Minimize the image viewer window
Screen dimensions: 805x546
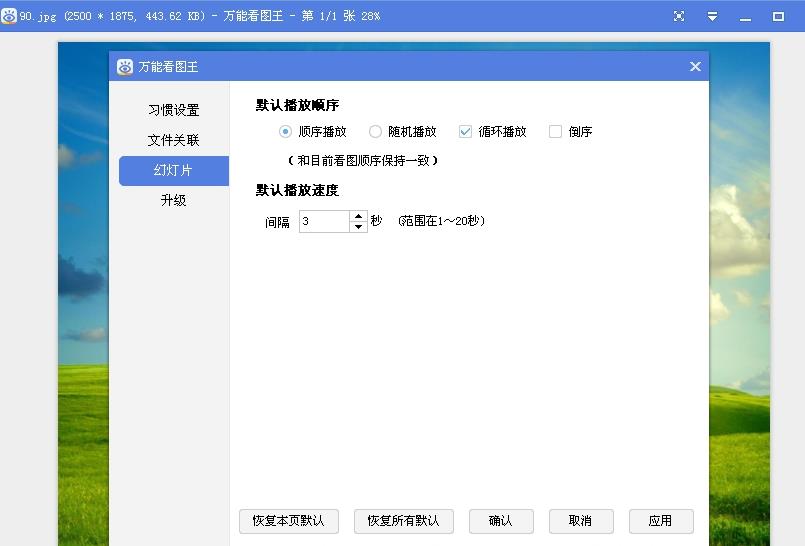pyautogui.click(x=745, y=17)
